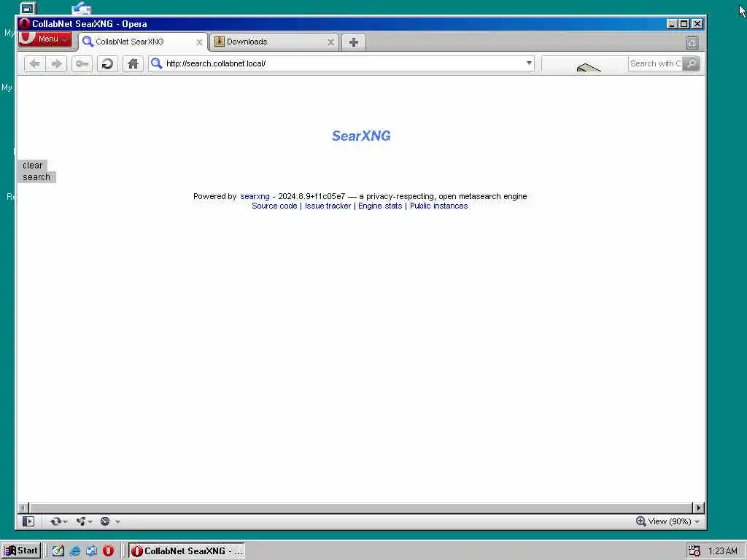Viewport: 747px width, 560px height.
Task: Go forward with the Forward arrow
Action: coord(56,64)
